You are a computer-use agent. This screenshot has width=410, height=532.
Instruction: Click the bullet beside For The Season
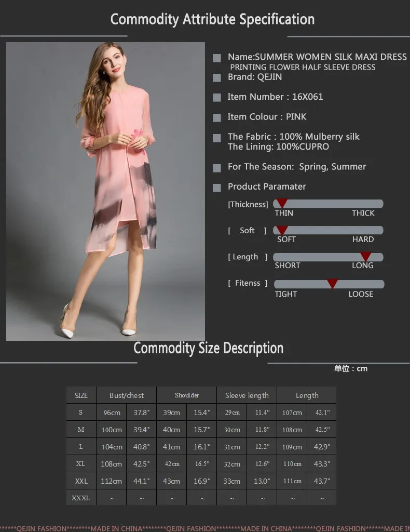[x=217, y=168]
